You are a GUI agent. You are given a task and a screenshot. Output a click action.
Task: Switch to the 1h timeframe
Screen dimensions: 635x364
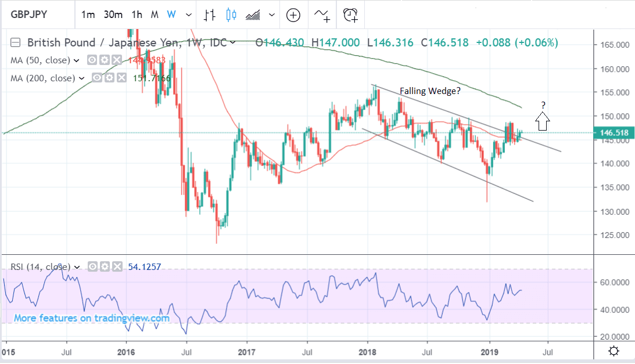137,15
